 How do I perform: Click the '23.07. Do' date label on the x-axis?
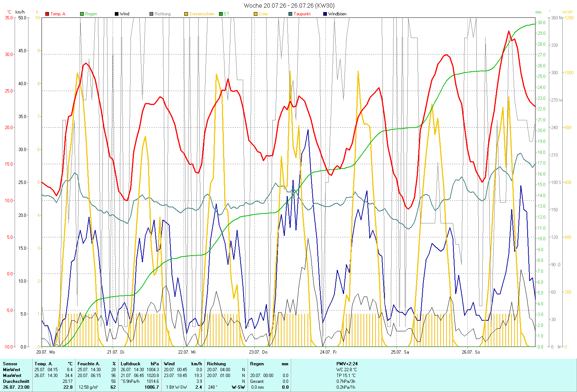click(x=258, y=352)
